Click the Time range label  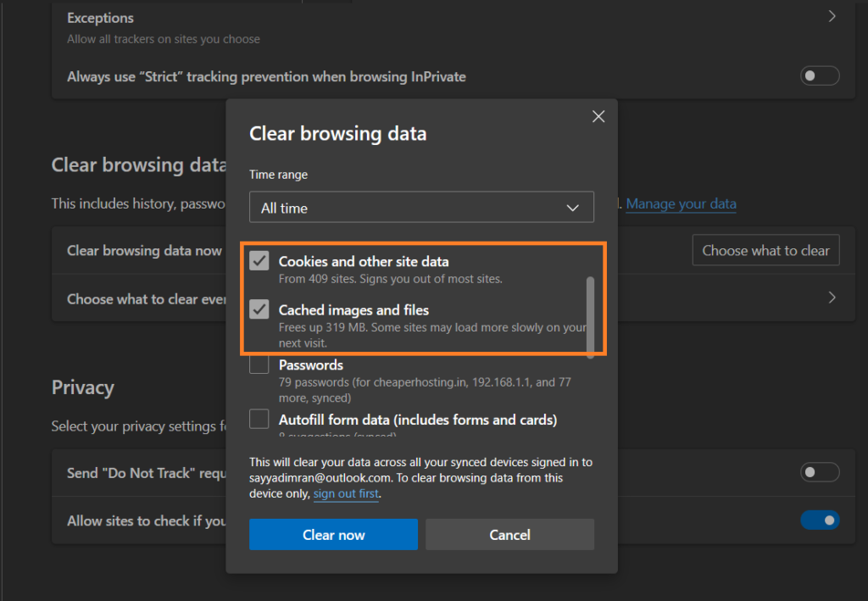coord(278,175)
